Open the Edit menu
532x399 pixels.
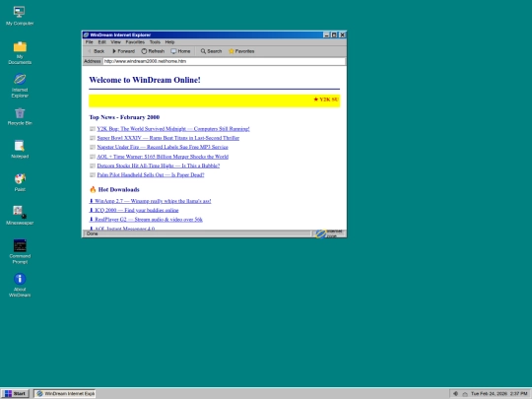click(101, 42)
